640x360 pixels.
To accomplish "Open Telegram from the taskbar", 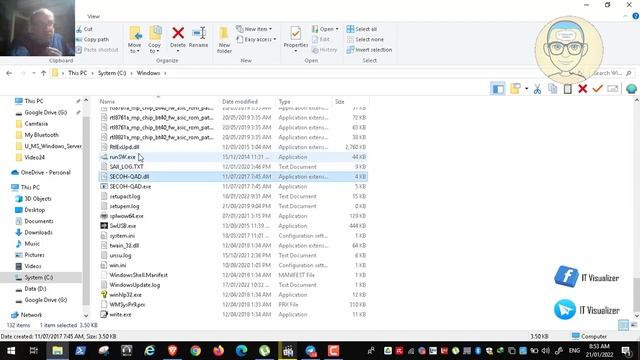I will pyautogui.click(x=311, y=351).
